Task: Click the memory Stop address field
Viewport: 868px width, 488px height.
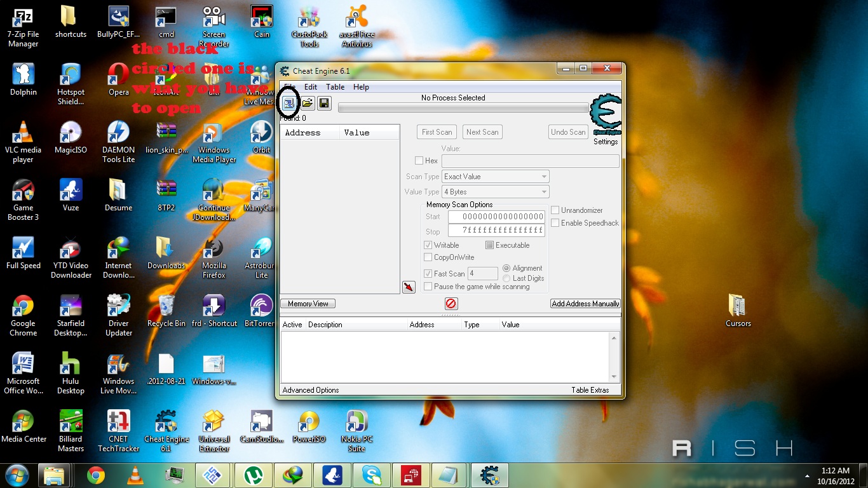Action: 496,231
